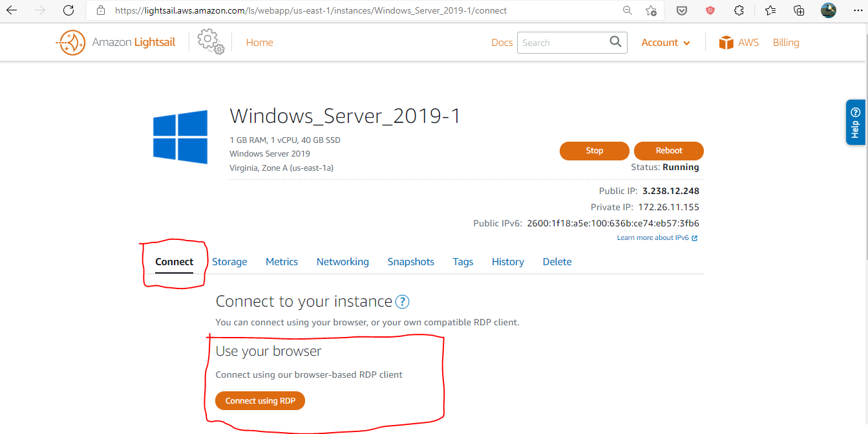Go back using the browser back arrow
Image resolution: width=868 pixels, height=434 pixels.
[12, 10]
